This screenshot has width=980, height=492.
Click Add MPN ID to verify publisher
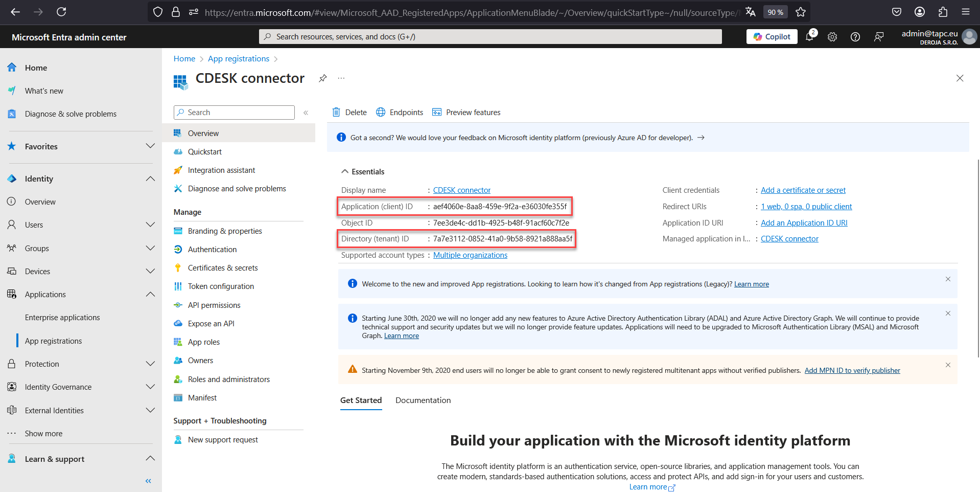852,371
